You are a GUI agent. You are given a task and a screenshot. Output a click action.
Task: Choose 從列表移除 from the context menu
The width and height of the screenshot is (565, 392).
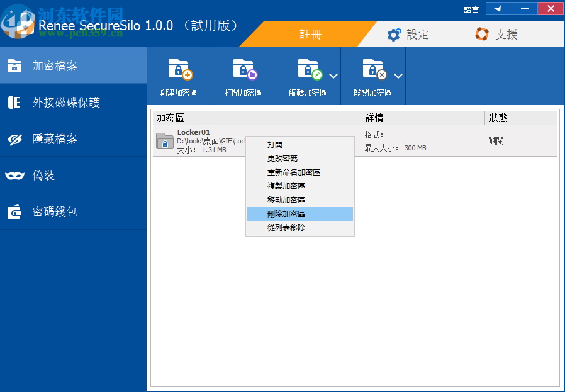tap(300, 228)
